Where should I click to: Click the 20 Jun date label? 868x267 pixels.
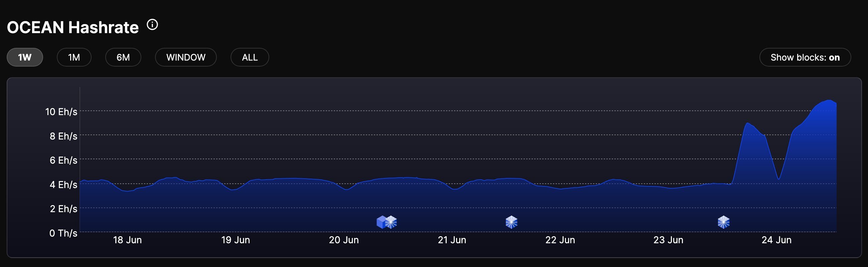[x=344, y=240]
